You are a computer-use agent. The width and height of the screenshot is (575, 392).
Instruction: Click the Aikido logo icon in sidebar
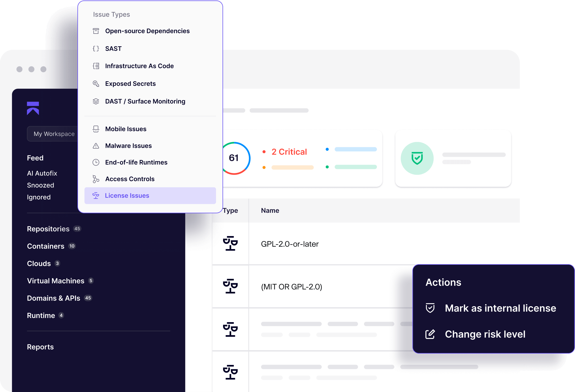(33, 108)
